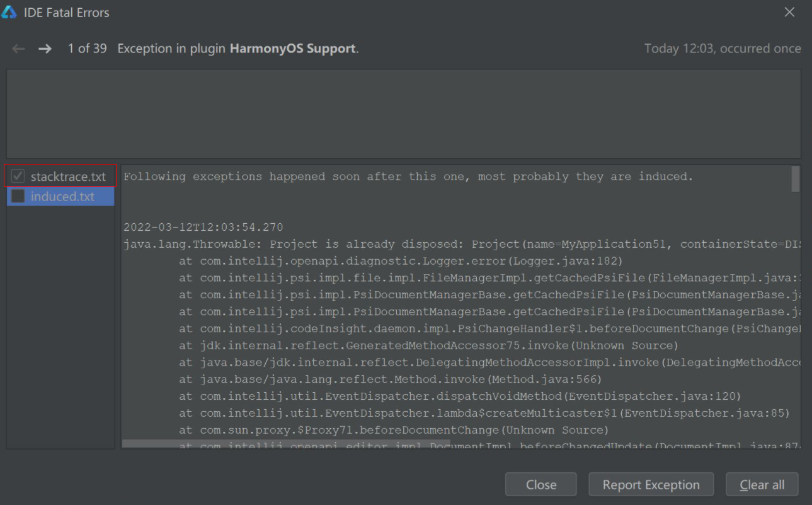Click the stack trace horizontal scrollbar thumb
Image resolution: width=812 pixels, height=505 pixels.
pyautogui.click(x=286, y=444)
